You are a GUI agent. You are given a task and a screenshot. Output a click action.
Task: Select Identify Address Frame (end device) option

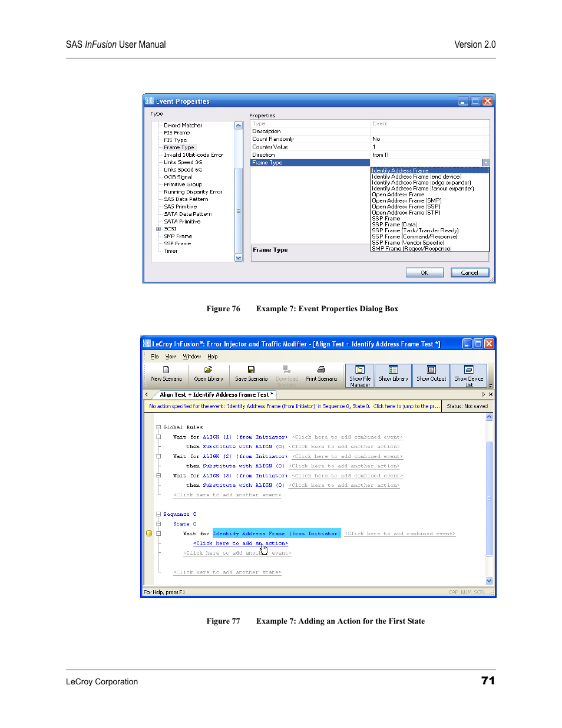pos(416,176)
